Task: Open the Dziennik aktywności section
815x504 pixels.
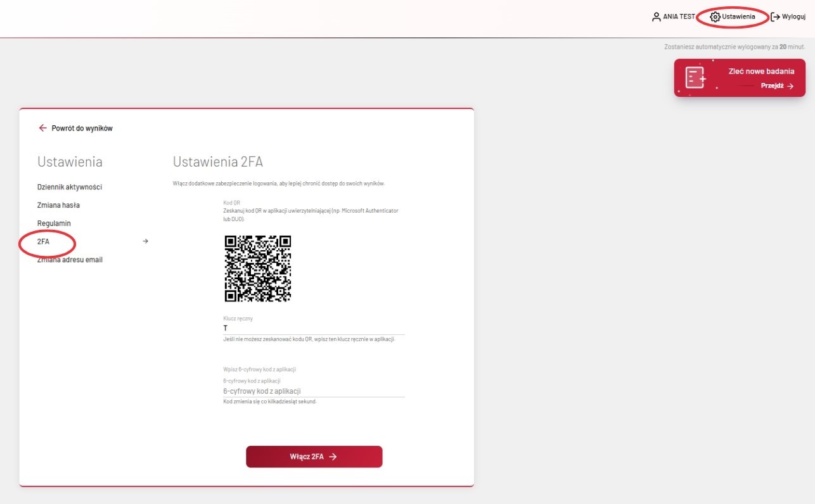Action: 70,187
